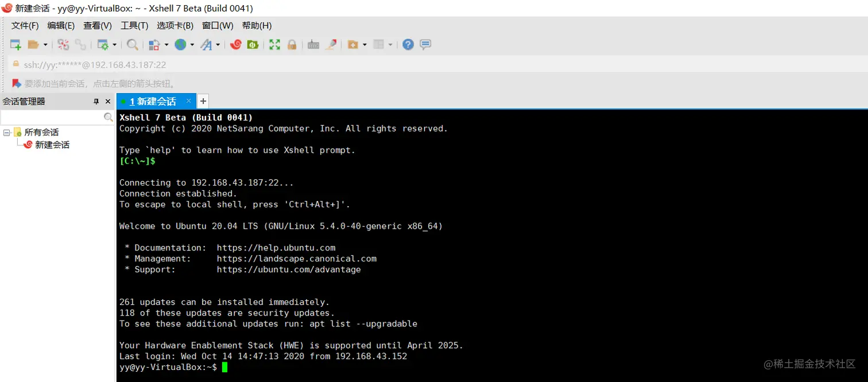Open the 文件(F) menu
This screenshot has width=868, height=382.
point(25,25)
